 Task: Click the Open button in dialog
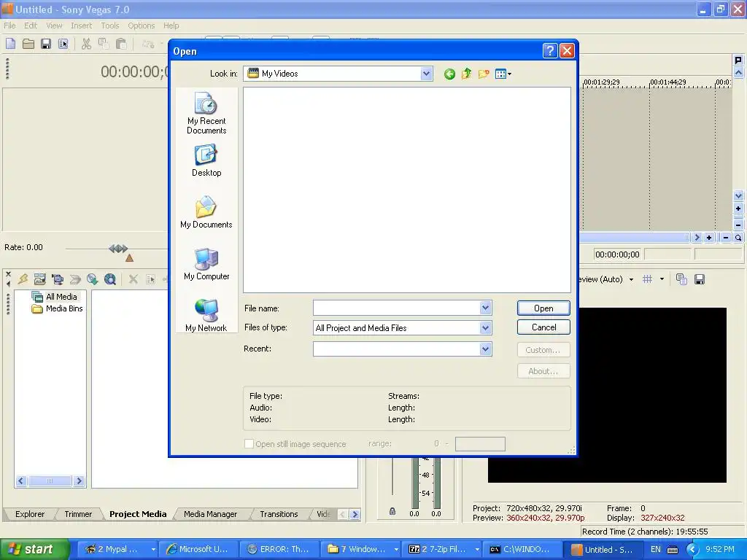pyautogui.click(x=543, y=308)
